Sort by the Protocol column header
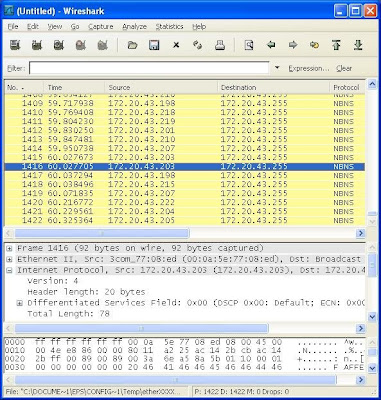The width and height of the screenshot is (381, 400). tap(348, 88)
